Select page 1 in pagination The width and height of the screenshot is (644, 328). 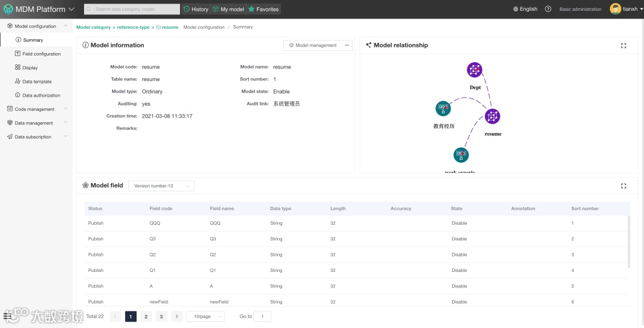(x=131, y=317)
